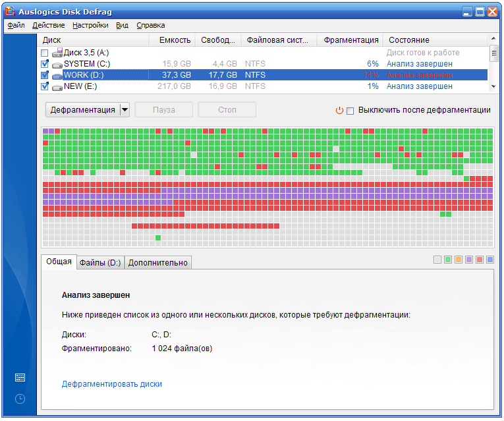Image resolution: width=504 pixels, height=421 pixels.
Task: Click the 15,9 GB capacity cell
Action: (177, 64)
